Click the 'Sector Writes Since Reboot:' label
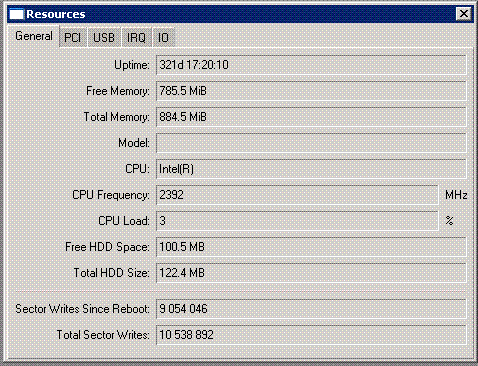The width and height of the screenshot is (478, 366). 82,309
